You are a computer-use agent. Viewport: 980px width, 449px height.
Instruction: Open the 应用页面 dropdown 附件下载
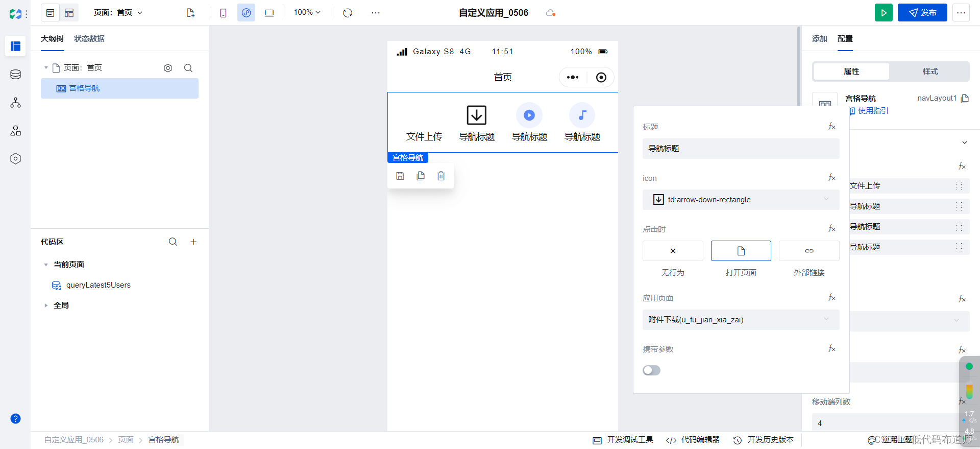click(741, 320)
